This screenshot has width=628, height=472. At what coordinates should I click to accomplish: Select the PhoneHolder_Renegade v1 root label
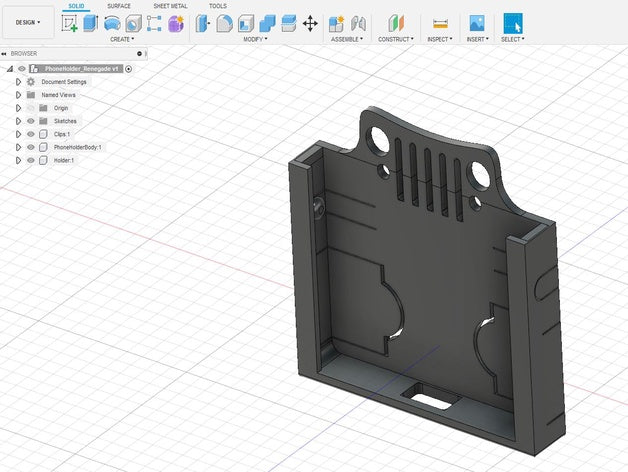click(x=81, y=69)
